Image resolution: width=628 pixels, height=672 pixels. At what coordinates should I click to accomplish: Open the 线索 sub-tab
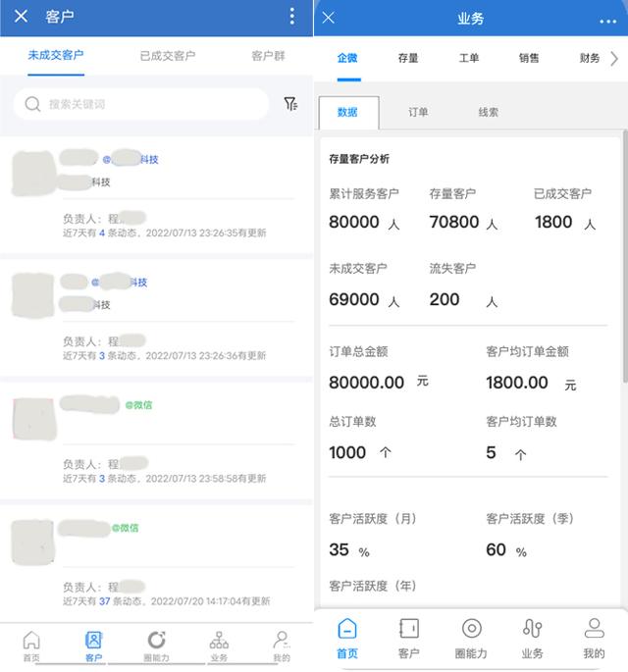[x=489, y=112]
